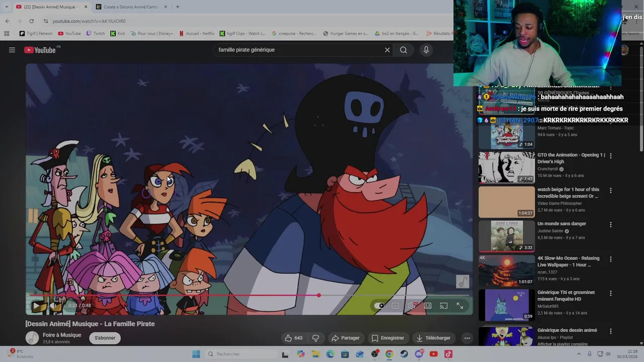
Task: Start voice search with the microphone
Action: (426, 50)
